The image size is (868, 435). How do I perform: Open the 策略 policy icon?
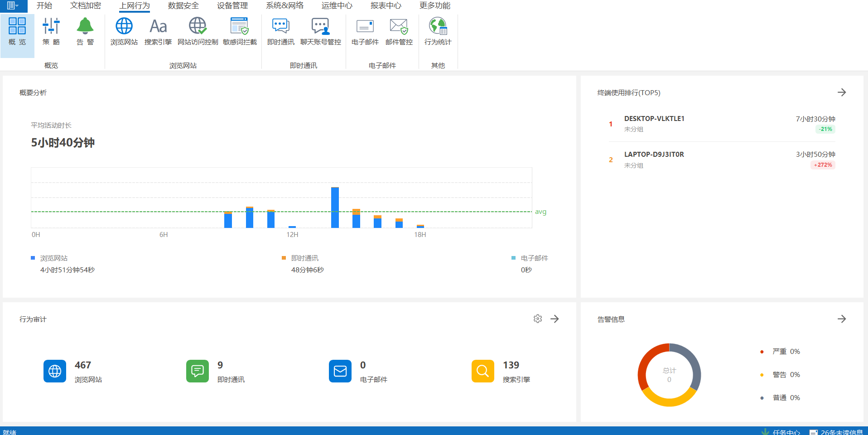click(x=51, y=32)
